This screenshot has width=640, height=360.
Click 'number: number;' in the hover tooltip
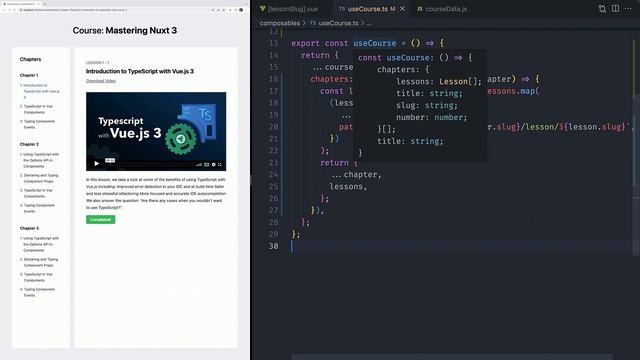coord(431,117)
